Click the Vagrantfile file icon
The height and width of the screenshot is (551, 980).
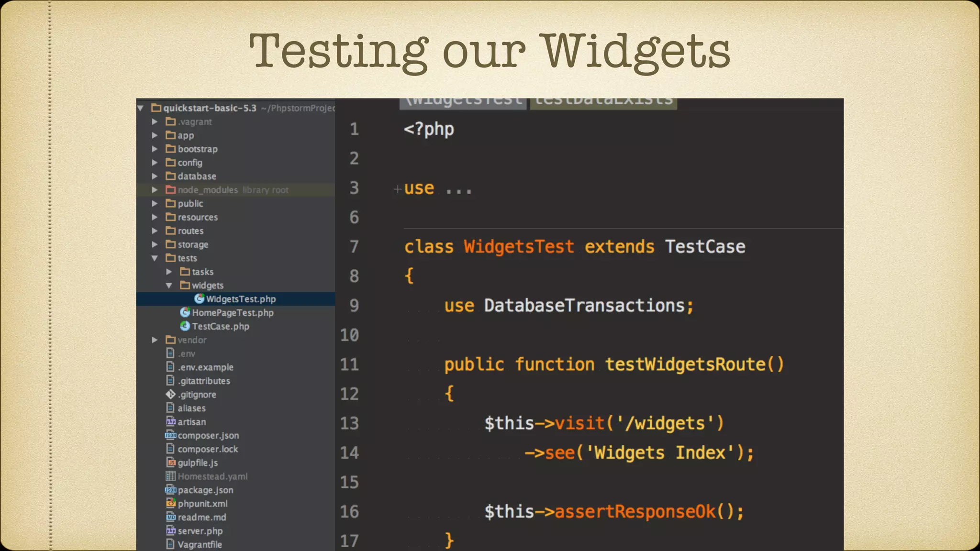170,544
